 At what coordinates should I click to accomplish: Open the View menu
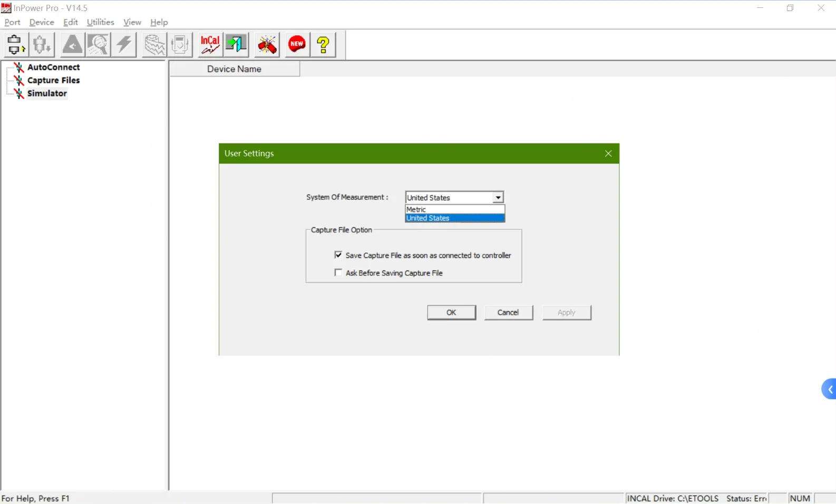click(x=132, y=22)
